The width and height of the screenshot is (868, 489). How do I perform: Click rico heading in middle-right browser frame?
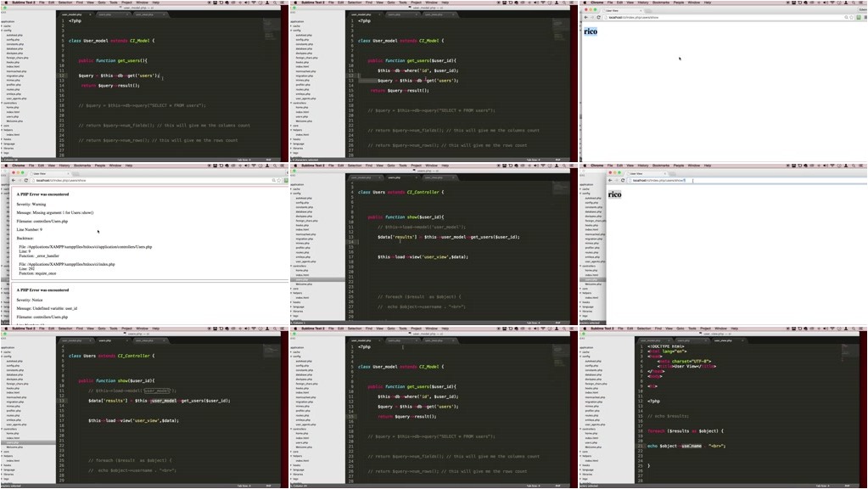614,194
